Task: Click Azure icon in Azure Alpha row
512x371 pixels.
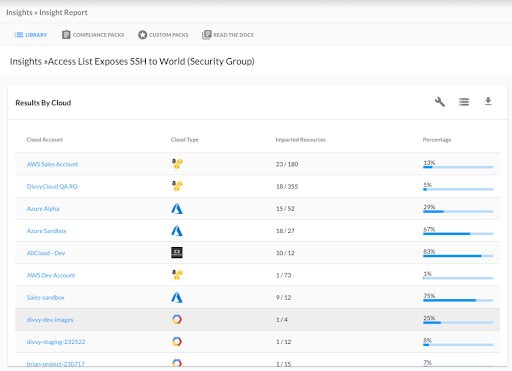Action: click(x=177, y=208)
